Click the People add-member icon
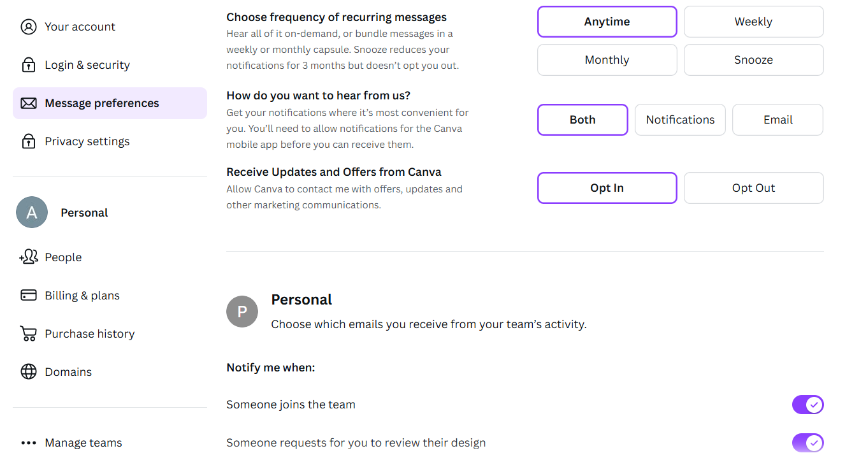 pyautogui.click(x=29, y=257)
